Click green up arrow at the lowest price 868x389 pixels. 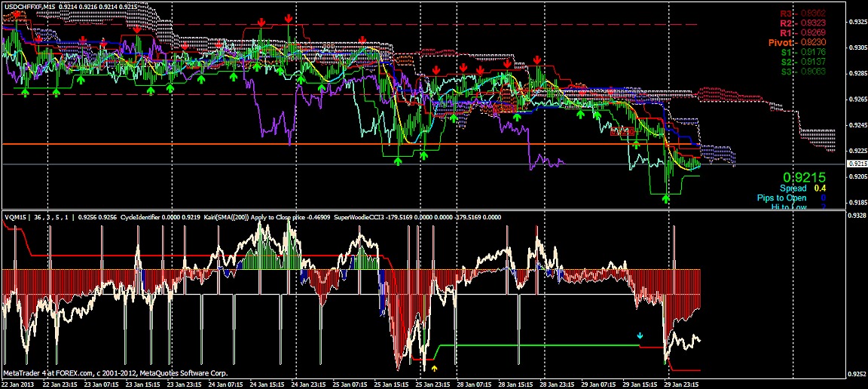[665, 199]
